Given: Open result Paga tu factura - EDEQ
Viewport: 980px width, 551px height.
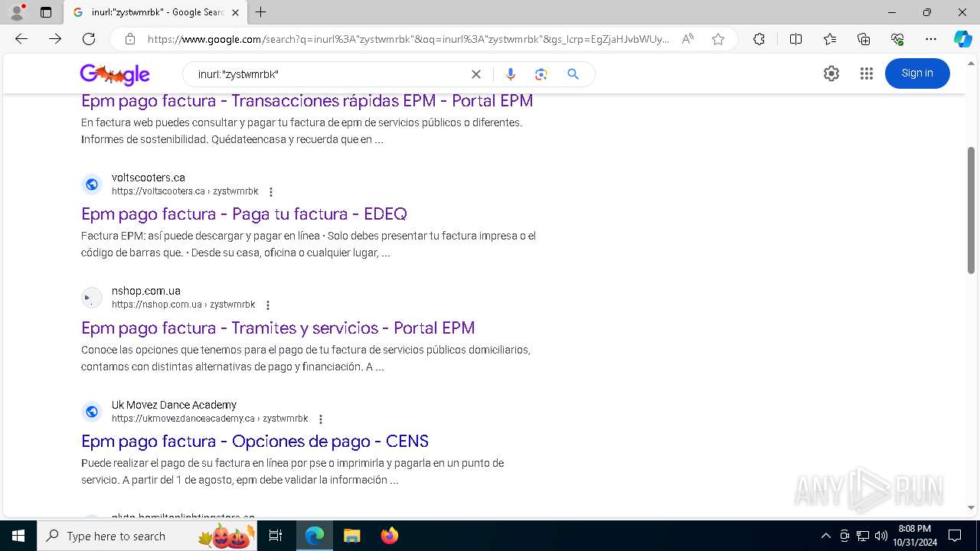Looking at the screenshot, I should pyautogui.click(x=244, y=214).
